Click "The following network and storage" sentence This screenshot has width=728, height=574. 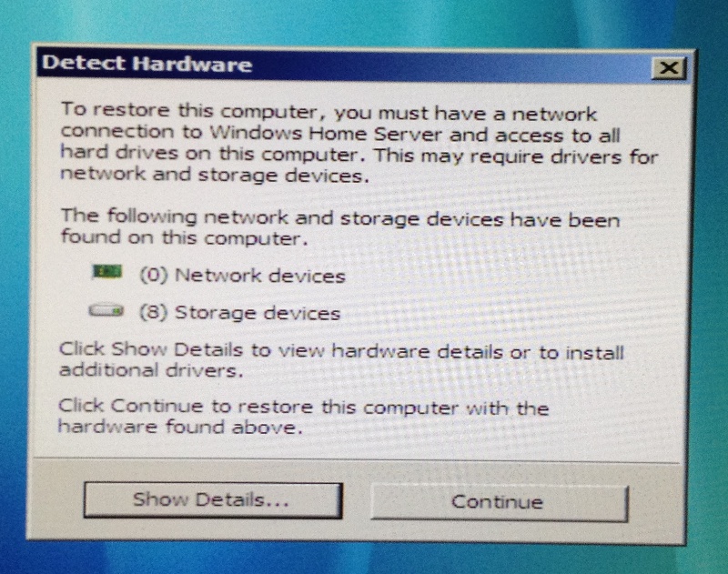(340, 217)
